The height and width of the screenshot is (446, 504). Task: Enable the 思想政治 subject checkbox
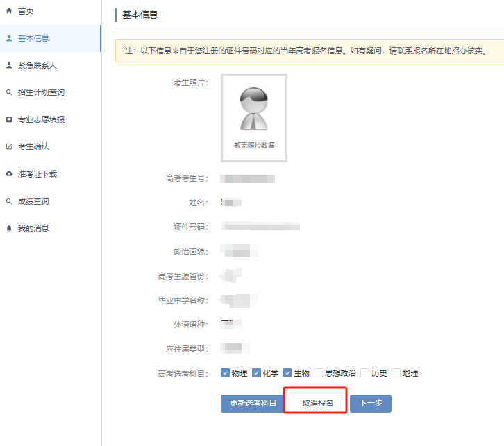pyautogui.click(x=318, y=373)
